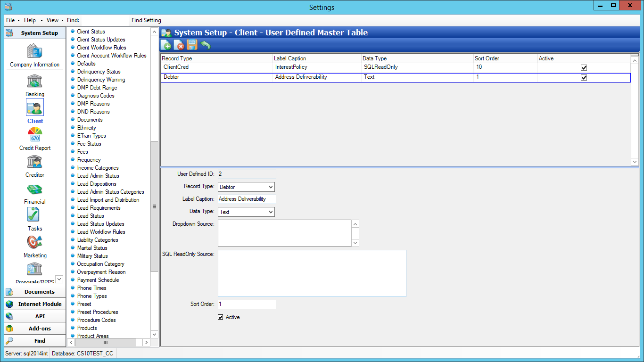Toggle Active checkbox in Debtor row

pyautogui.click(x=584, y=77)
